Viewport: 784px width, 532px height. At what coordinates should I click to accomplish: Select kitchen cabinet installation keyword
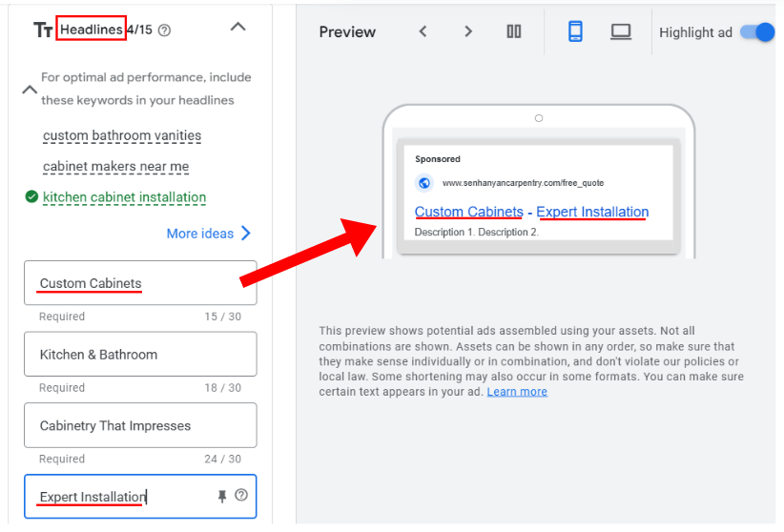click(124, 197)
